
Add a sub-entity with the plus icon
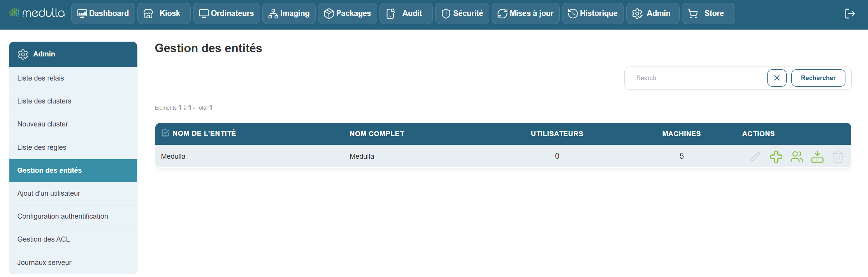(x=776, y=157)
